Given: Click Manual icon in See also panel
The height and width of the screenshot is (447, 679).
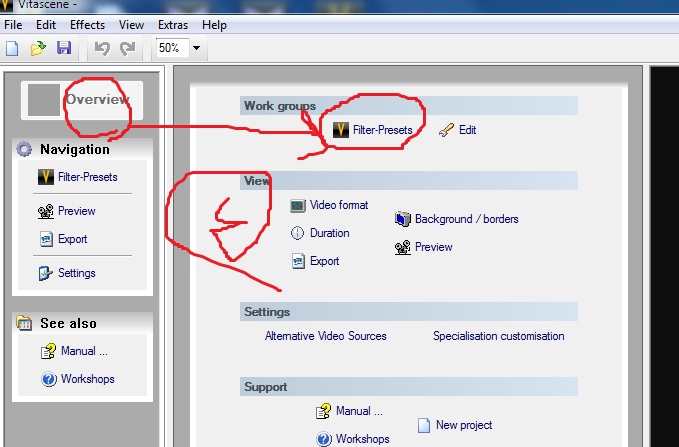Looking at the screenshot, I should point(48,351).
